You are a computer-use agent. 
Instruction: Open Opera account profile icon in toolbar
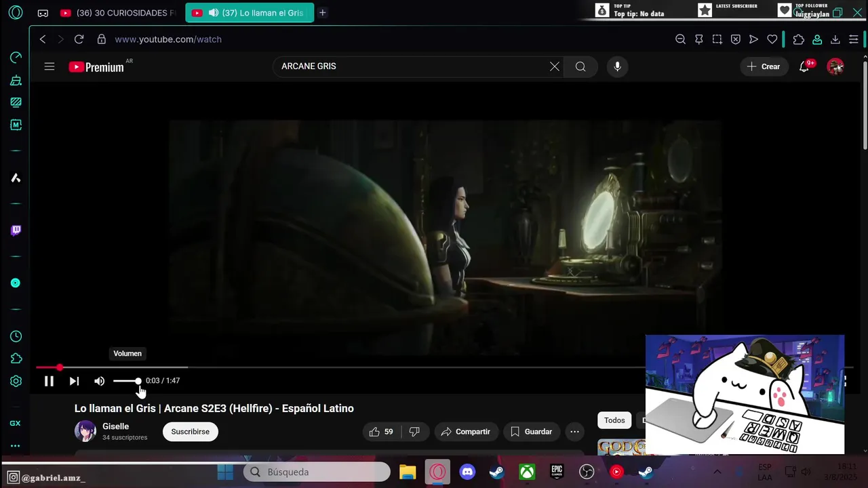(x=817, y=39)
